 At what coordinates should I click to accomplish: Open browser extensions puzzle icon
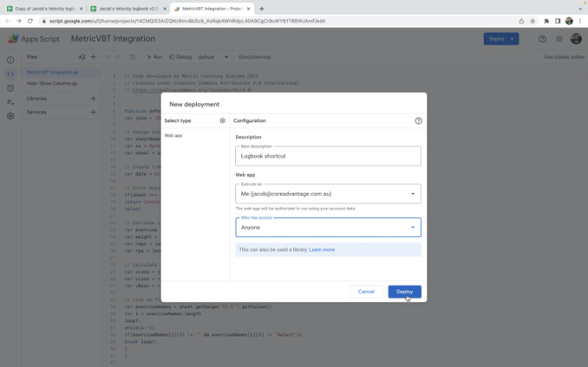pos(546,21)
